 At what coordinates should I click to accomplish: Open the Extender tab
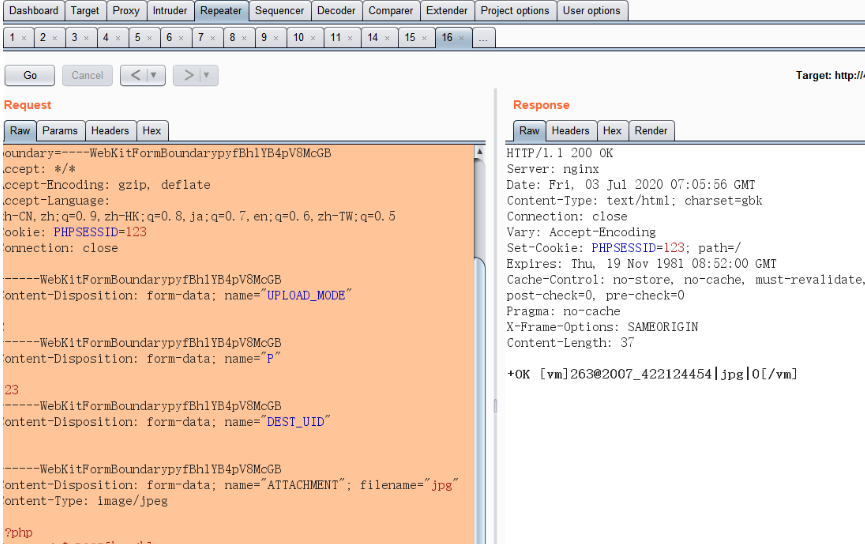(447, 10)
